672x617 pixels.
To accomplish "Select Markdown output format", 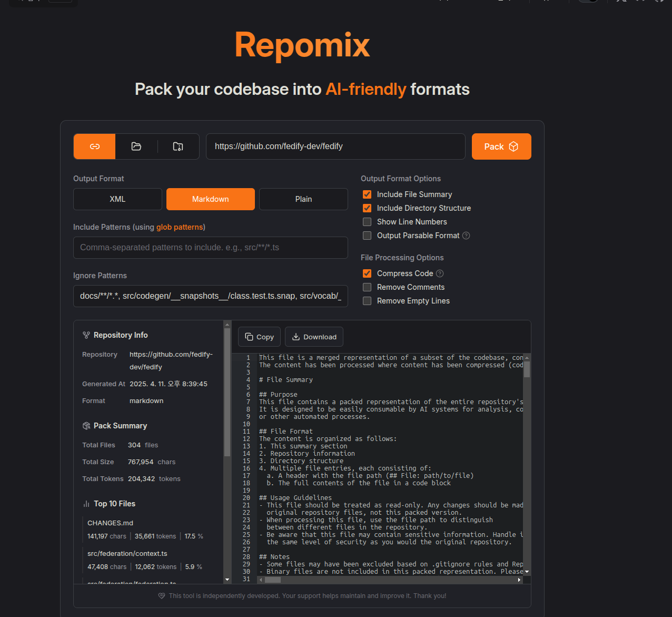I will tap(211, 199).
